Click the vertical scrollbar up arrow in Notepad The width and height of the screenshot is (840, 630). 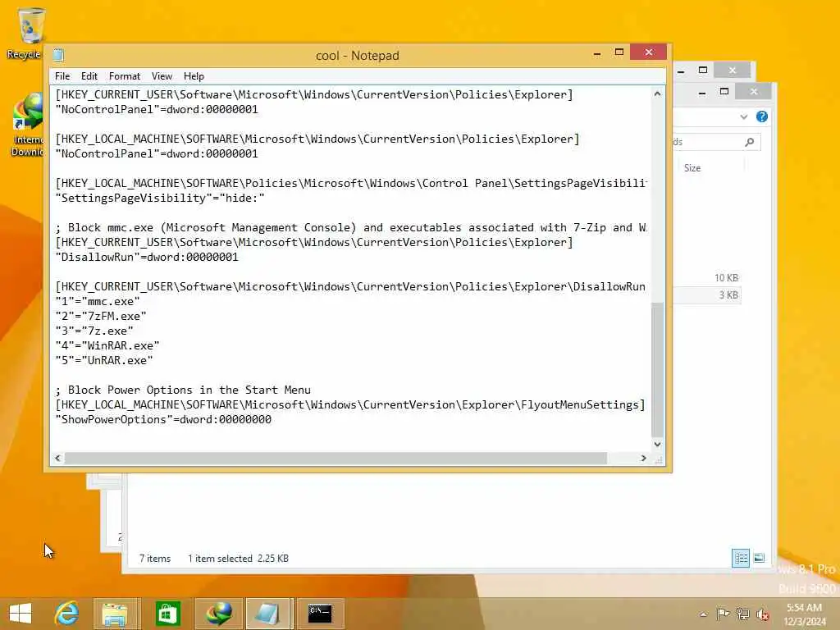(x=657, y=94)
